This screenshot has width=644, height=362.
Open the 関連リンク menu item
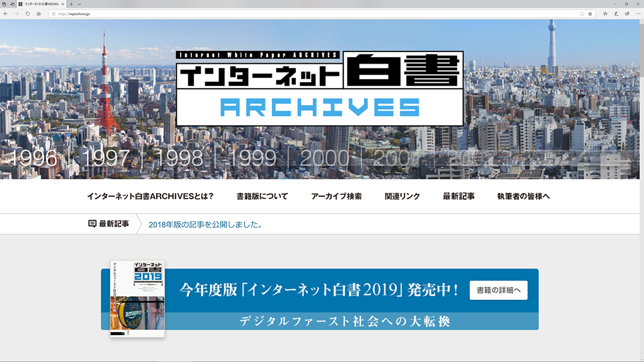coord(402,196)
